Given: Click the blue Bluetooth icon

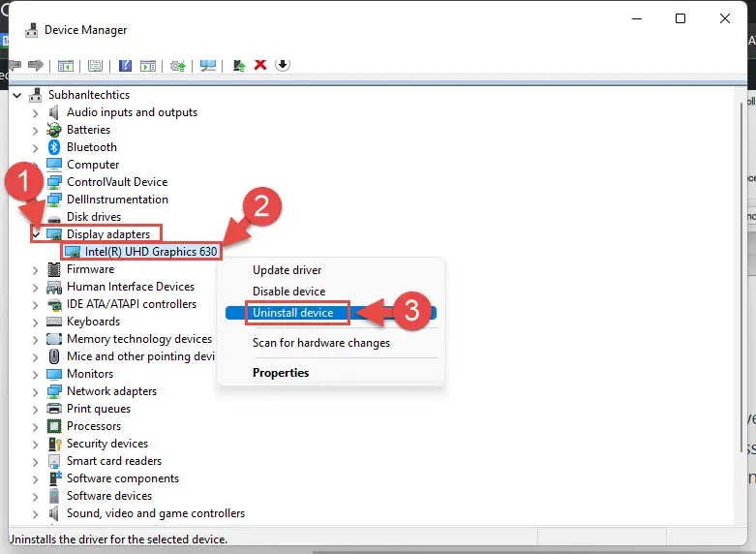Looking at the screenshot, I should click(x=54, y=147).
